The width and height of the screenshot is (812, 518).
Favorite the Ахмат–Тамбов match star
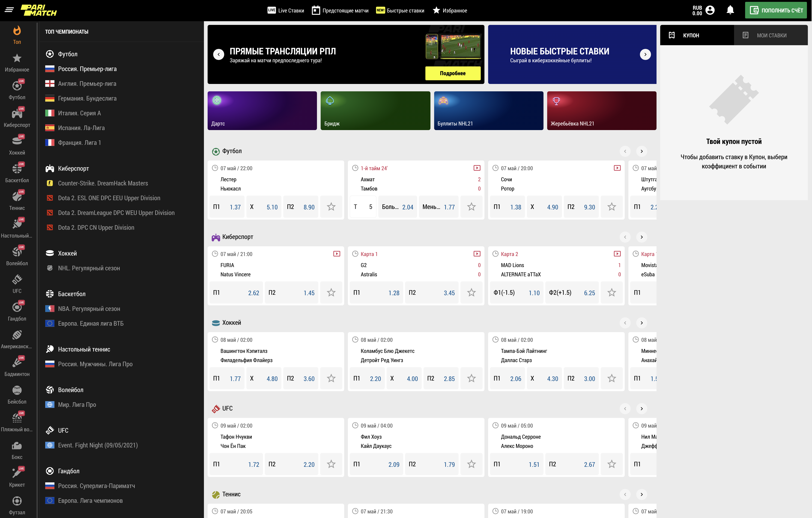coord(472,207)
